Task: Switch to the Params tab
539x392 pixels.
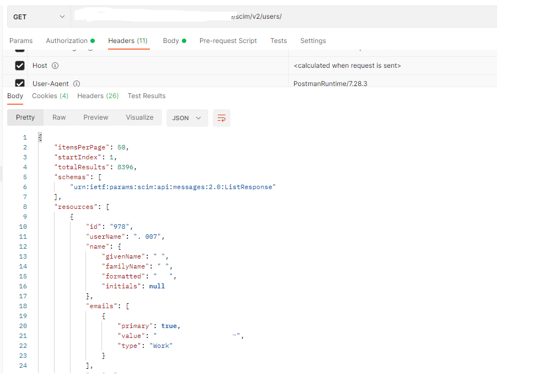Action: coord(21,41)
